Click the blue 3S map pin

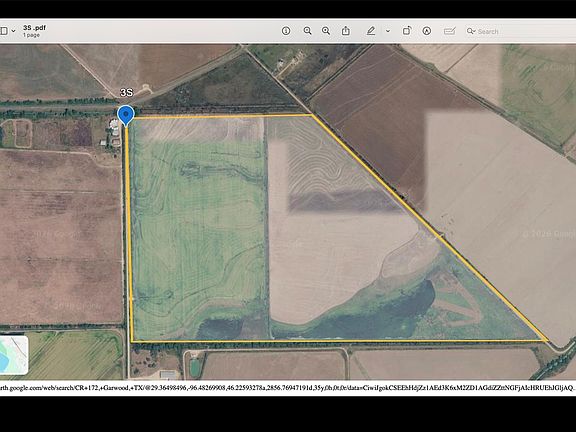click(x=126, y=115)
